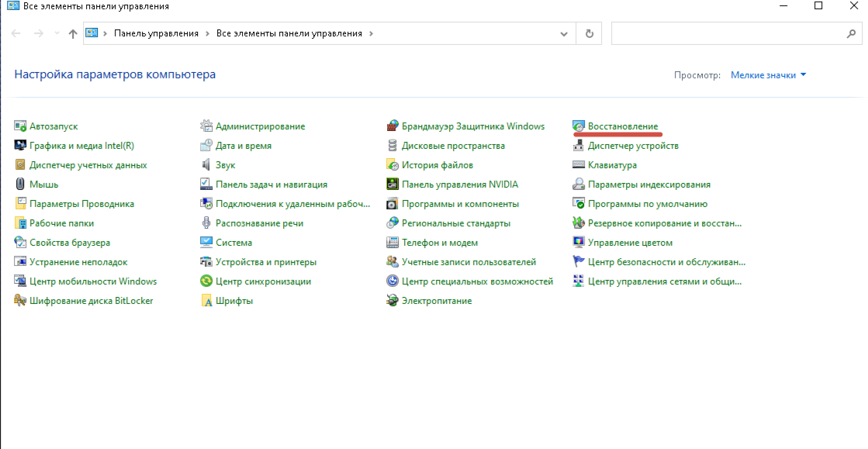The width and height of the screenshot is (868, 449).
Task: Click Учетные записи пользователей link
Action: (x=469, y=262)
